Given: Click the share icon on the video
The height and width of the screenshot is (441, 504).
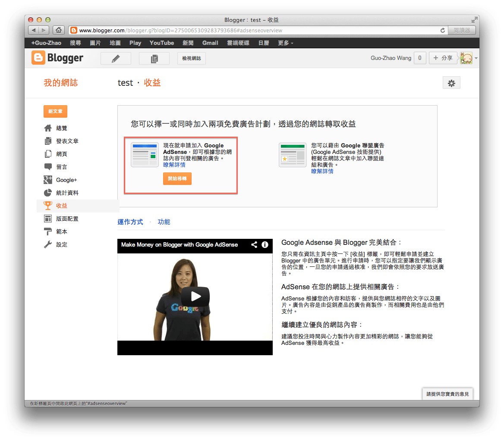Looking at the screenshot, I should 254,244.
